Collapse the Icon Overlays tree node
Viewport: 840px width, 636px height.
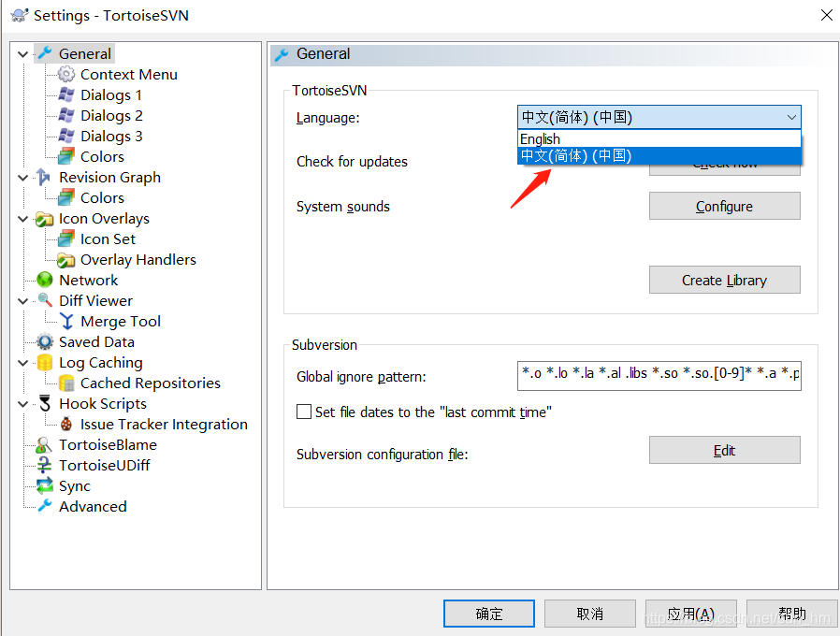(23, 219)
